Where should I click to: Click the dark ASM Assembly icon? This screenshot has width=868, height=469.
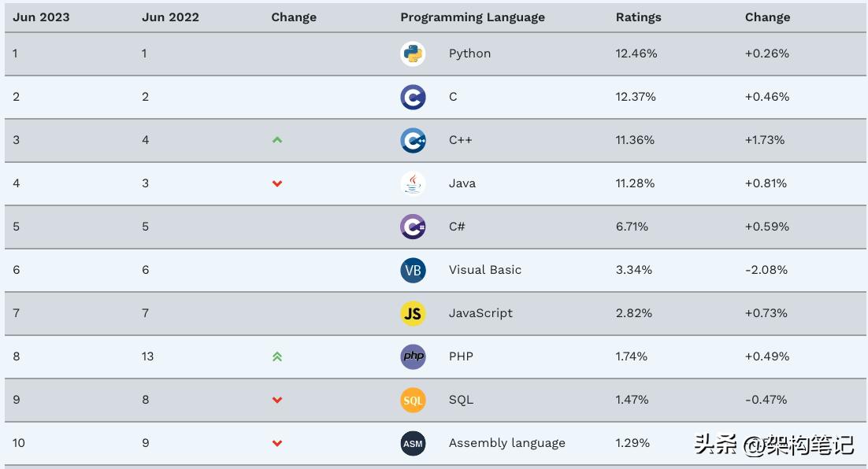413,443
